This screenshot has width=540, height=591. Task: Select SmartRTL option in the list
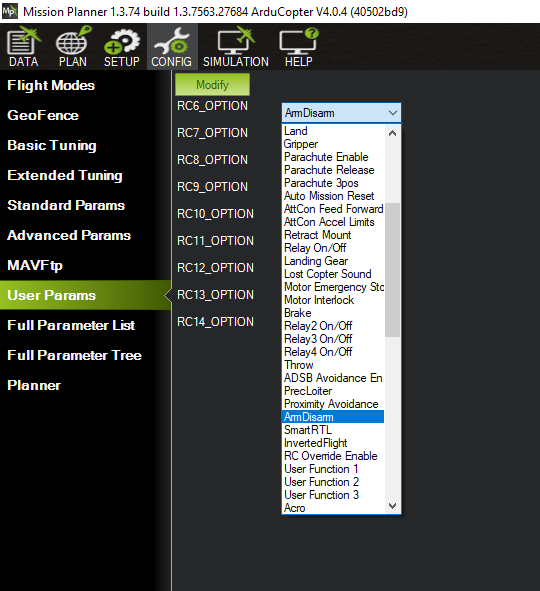click(x=308, y=430)
